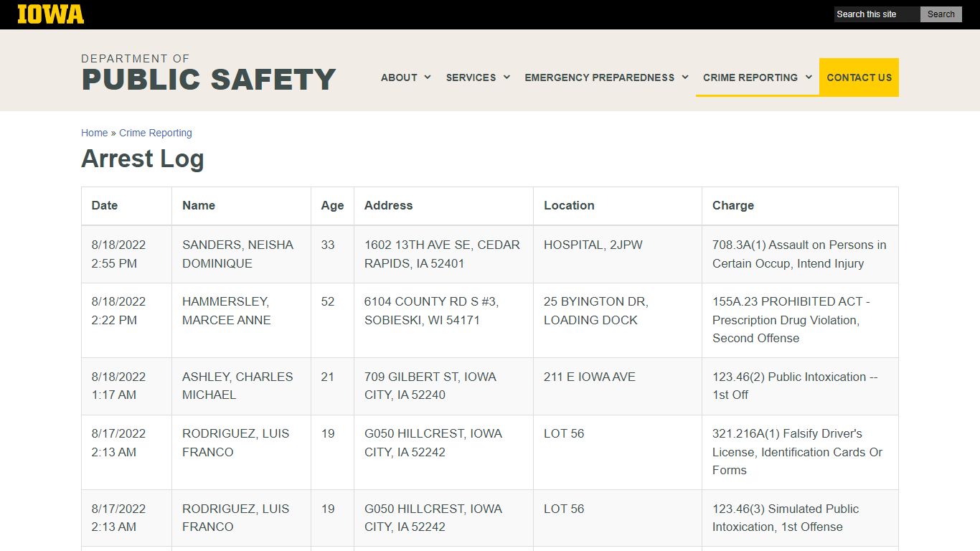This screenshot has width=980, height=551.
Task: Click the Date column header
Action: 105,205
